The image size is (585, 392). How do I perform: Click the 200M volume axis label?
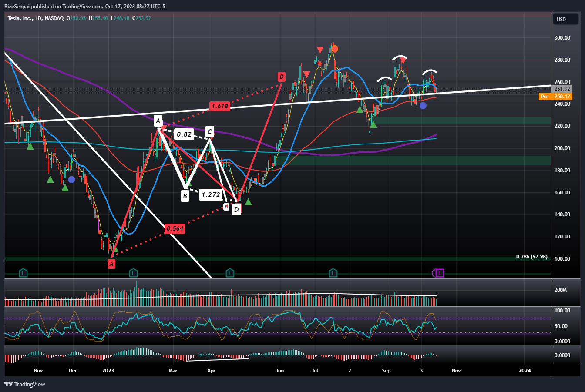(x=561, y=290)
